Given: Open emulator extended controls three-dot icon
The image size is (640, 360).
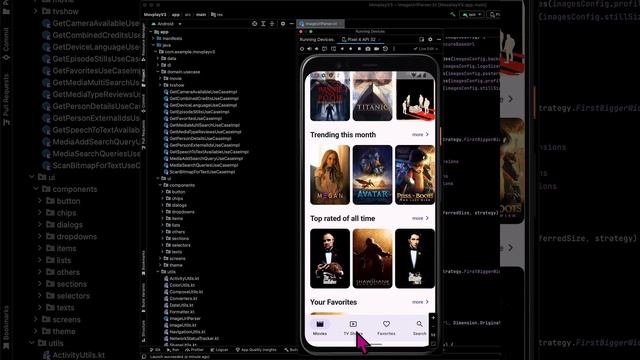Looking at the screenshot, I should [x=394, y=49].
